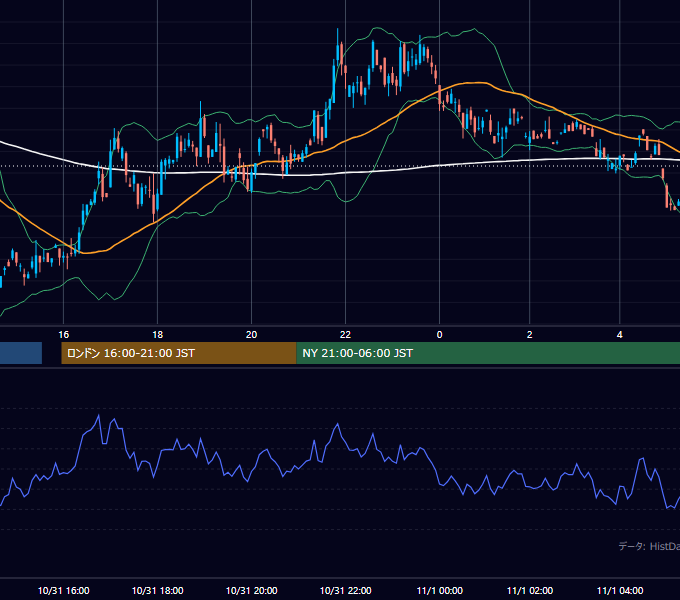Click the upper time axis label 16
The image size is (680, 600).
point(64,335)
